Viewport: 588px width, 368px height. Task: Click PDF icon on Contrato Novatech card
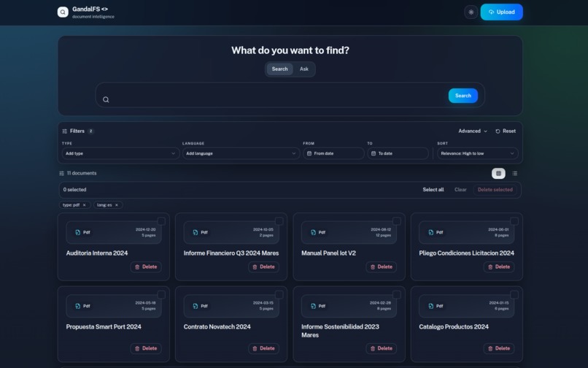point(196,306)
